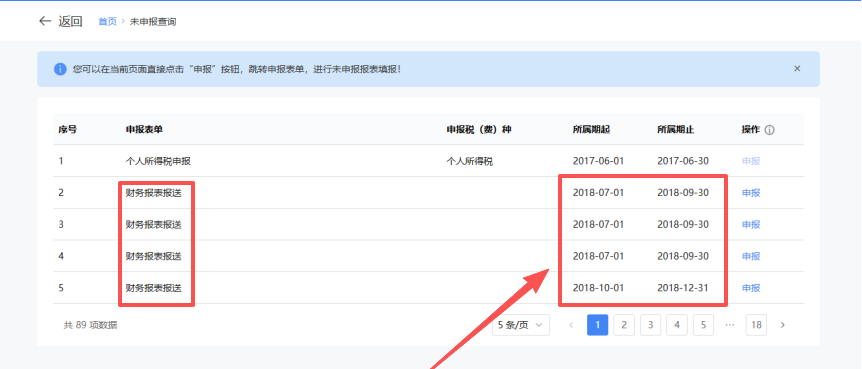Click 2018-09-30 in row 3
The width and height of the screenshot is (862, 369).
point(683,224)
